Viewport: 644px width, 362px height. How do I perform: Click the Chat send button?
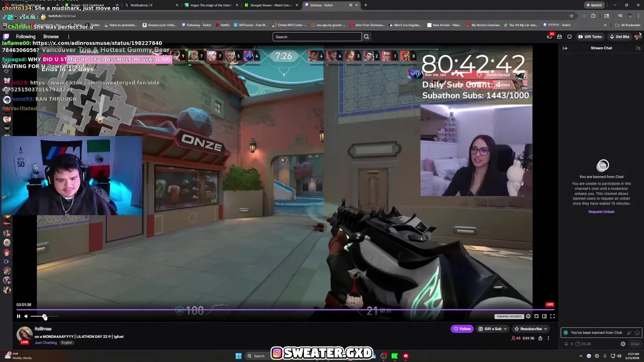point(635,344)
